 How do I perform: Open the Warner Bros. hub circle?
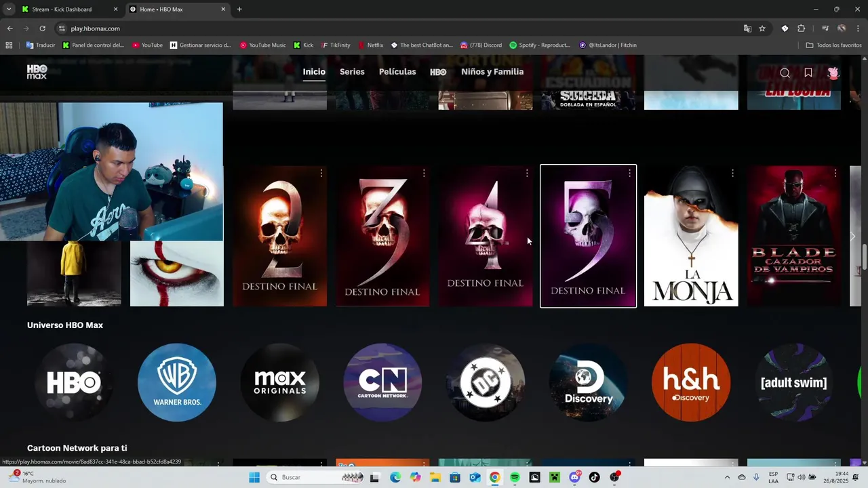pos(177,382)
